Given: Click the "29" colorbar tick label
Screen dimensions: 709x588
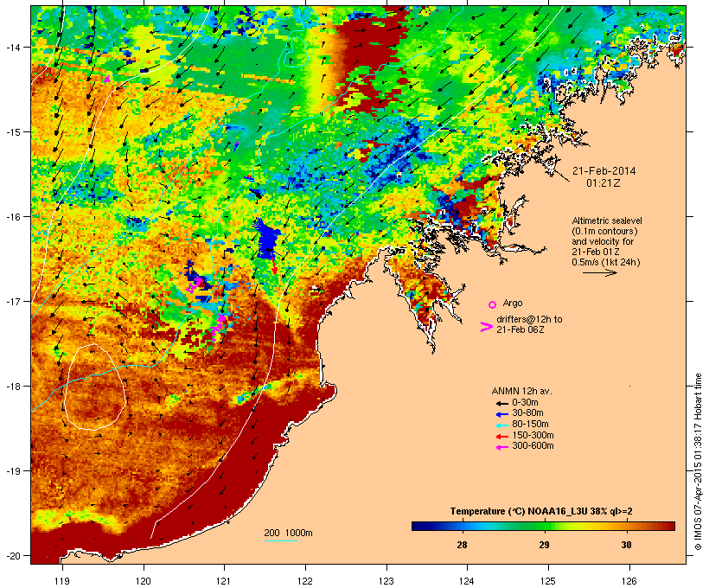Looking at the screenshot, I should [544, 545].
